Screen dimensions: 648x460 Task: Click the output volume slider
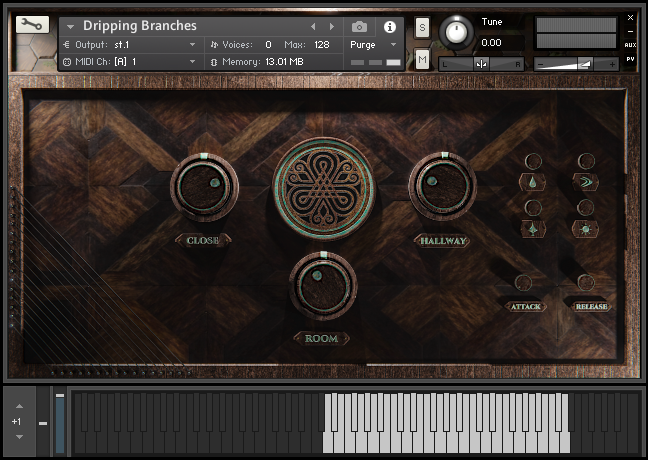coord(576,64)
